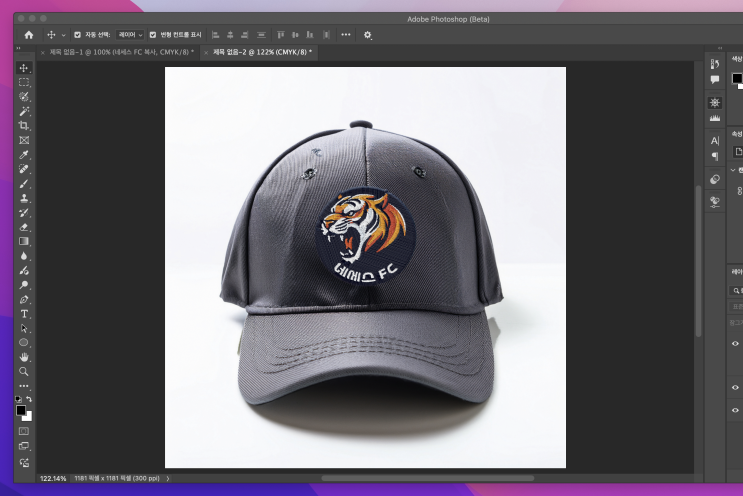Toggle the 변형 컨트롤 표시 checkbox

pos(153,34)
